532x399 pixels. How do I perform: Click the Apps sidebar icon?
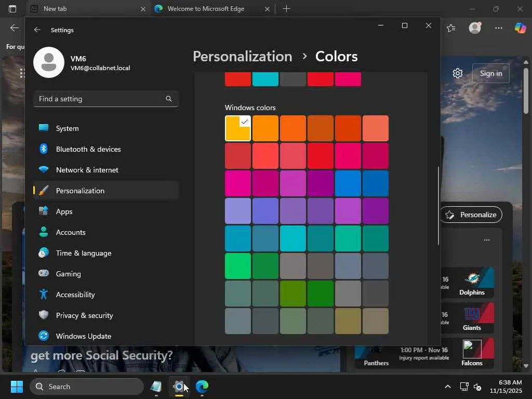pos(44,211)
